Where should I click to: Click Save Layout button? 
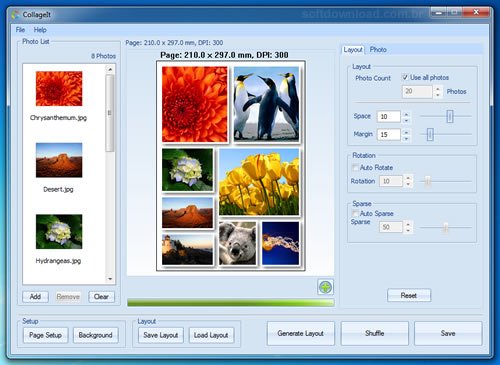click(161, 335)
